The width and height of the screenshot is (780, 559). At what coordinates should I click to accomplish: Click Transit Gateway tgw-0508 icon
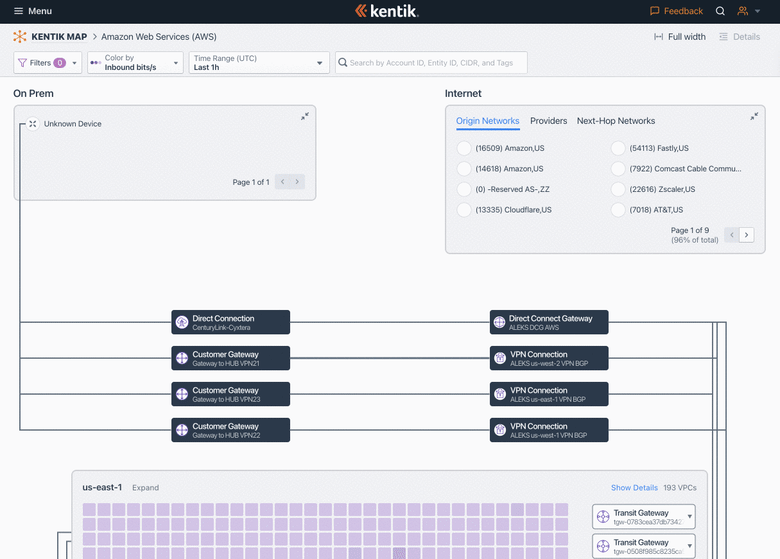point(603,546)
